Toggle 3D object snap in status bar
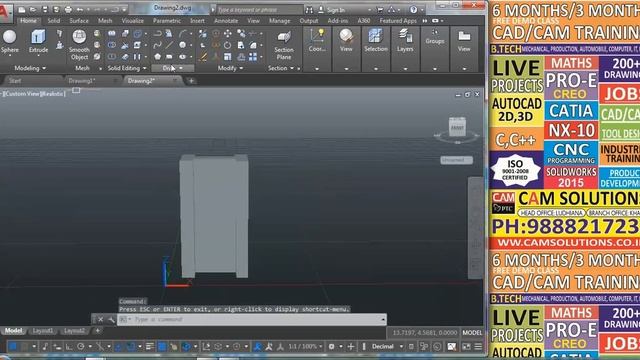Screen dimensions: 640x360 186,347
